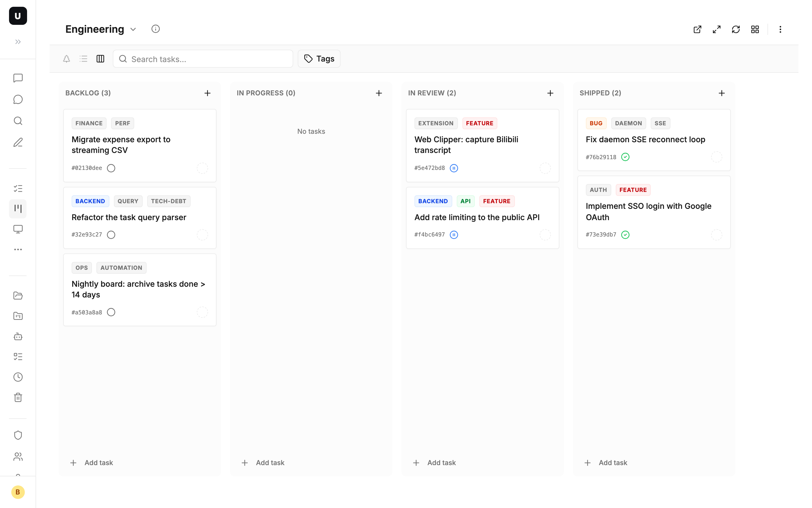Click assignee placeholder on Migrate expense export card

click(202, 168)
